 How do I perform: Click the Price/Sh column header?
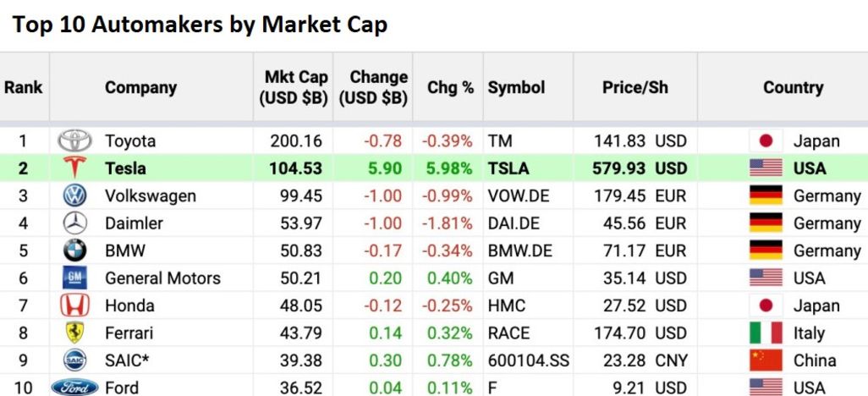(635, 87)
